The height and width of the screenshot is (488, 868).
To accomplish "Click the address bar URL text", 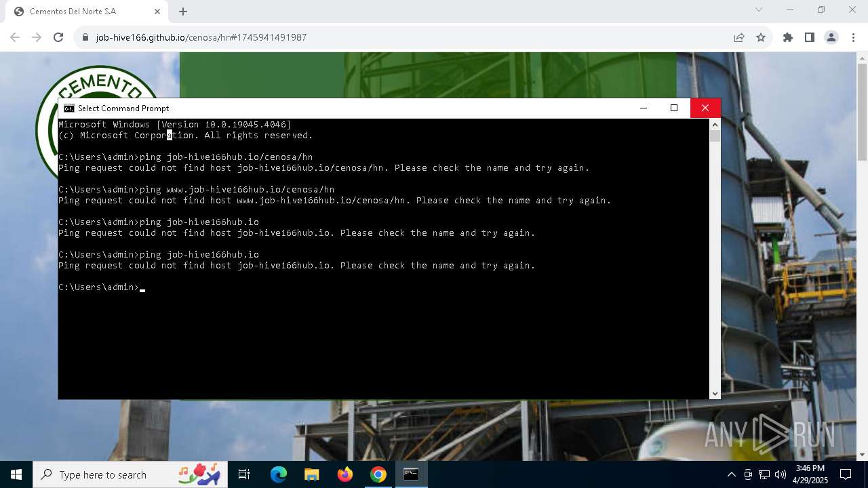I will click(x=201, y=37).
